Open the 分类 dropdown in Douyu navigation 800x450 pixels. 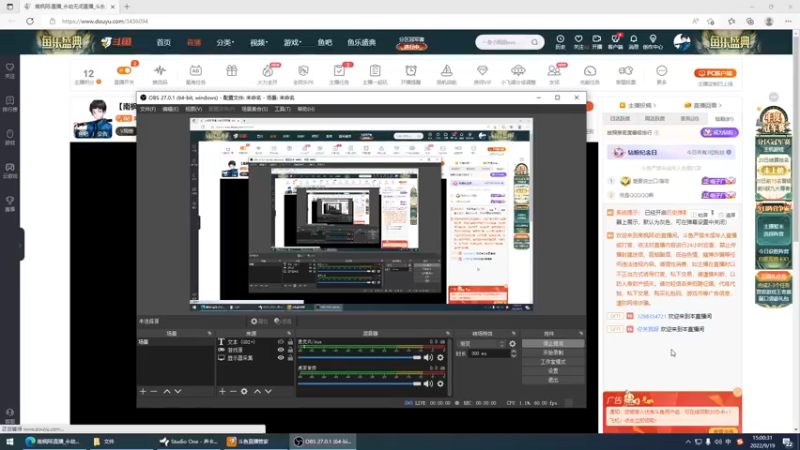pyautogui.click(x=225, y=42)
